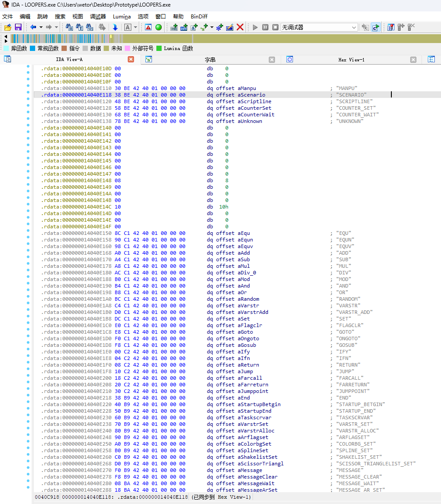This screenshot has height=504, width=441.
Task: Click the Open file toolbar icon
Action: click(7, 27)
